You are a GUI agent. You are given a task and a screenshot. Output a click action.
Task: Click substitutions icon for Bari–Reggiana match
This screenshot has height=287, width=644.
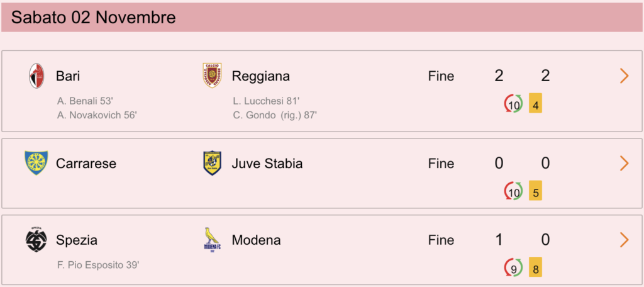pyautogui.click(x=513, y=104)
